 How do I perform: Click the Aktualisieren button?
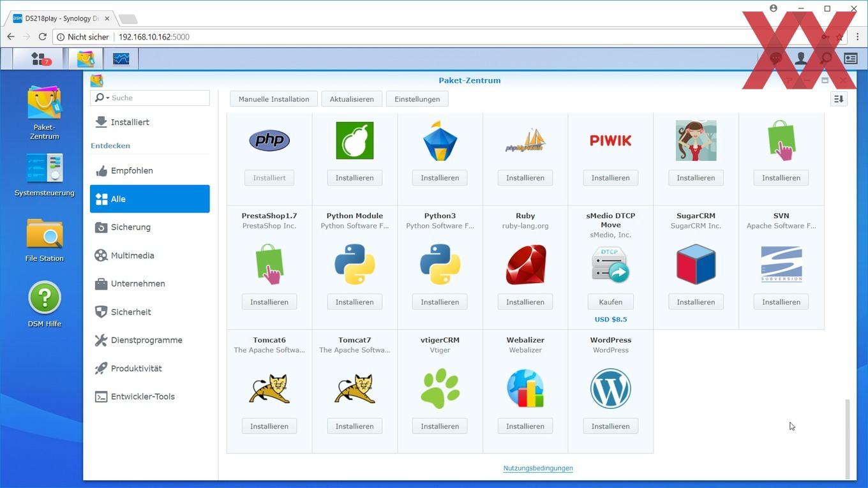(x=352, y=99)
